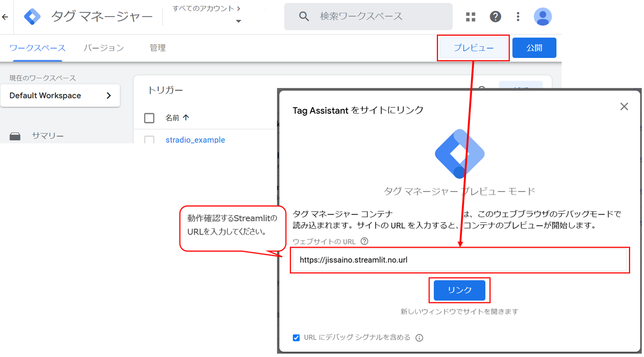
Task: Click the user account avatar
Action: click(543, 17)
